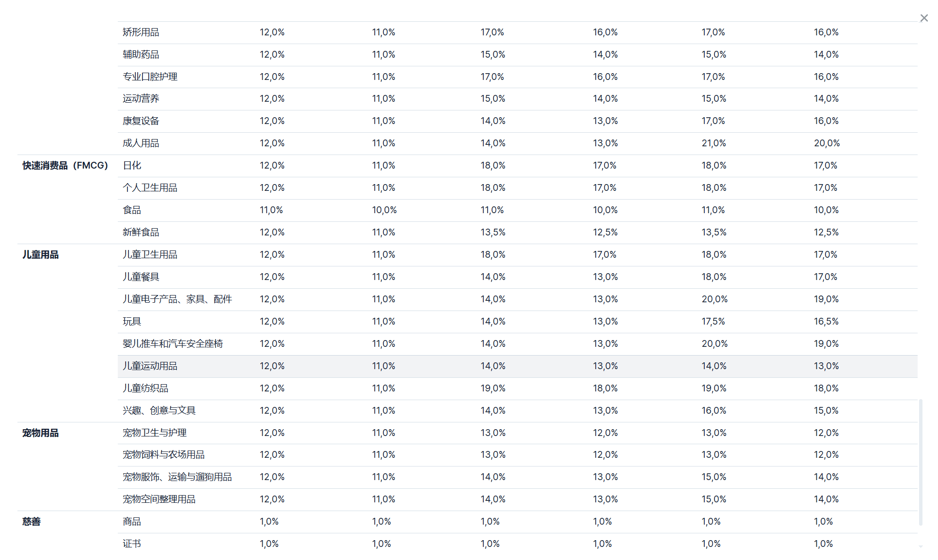Select the highlighted 儿童运动用品 row label
This screenshot has height=560, width=938.
pos(150,366)
